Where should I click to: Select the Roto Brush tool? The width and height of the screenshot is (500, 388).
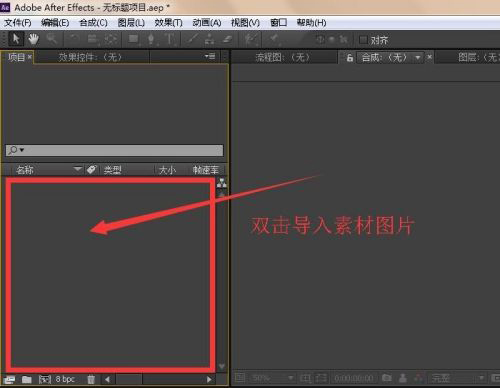coord(250,39)
